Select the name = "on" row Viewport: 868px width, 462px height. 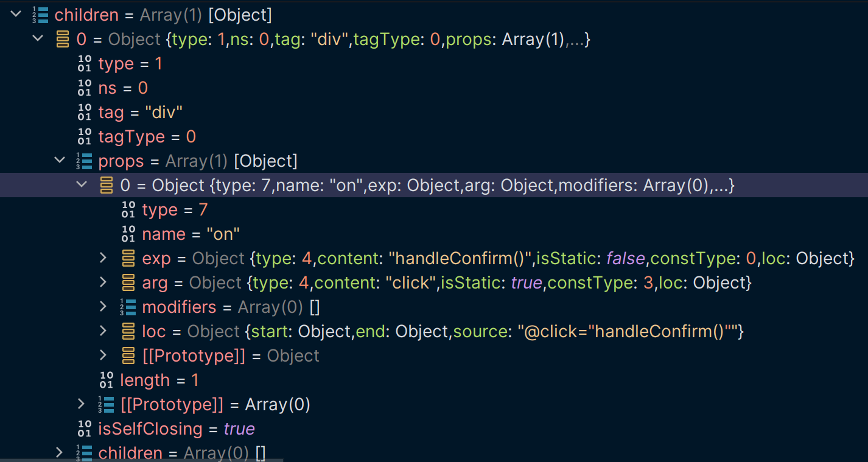[191, 234]
